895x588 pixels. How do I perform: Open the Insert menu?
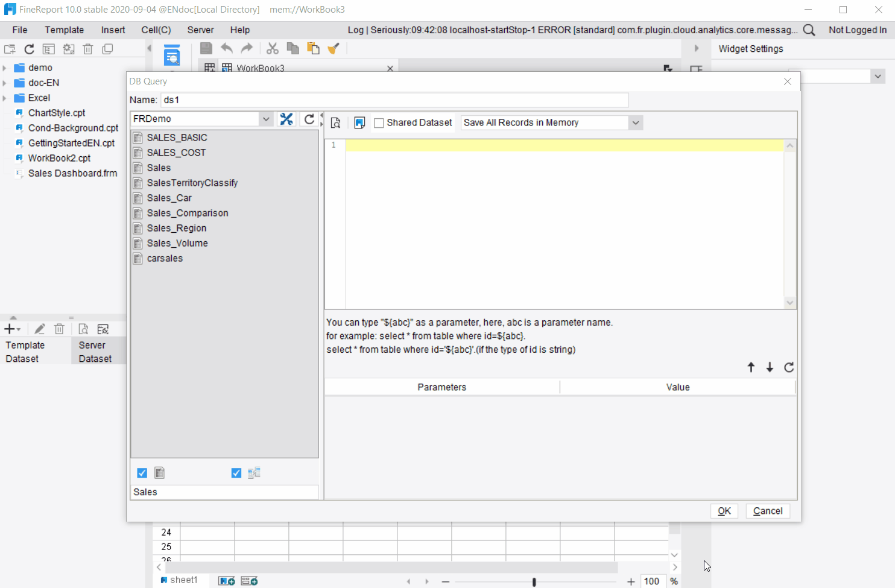point(113,30)
